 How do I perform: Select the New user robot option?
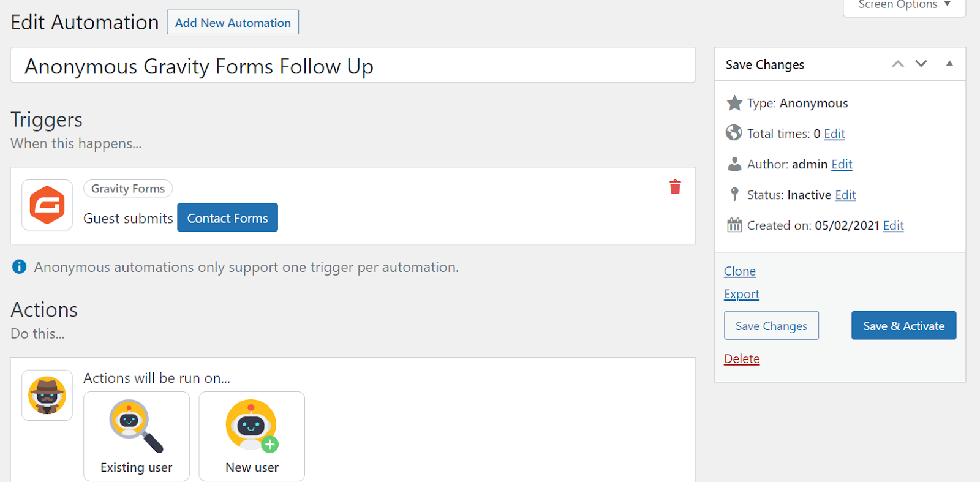[x=252, y=436]
